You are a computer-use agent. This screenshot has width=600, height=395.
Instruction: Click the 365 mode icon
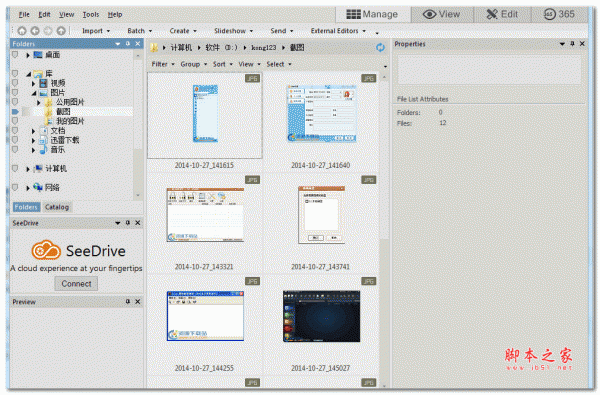tap(549, 15)
